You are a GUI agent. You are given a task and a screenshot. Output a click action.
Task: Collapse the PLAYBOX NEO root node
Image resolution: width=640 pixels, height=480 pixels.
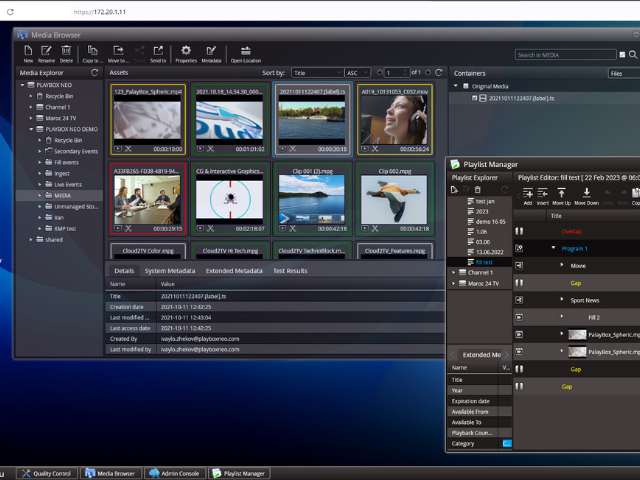point(22,85)
